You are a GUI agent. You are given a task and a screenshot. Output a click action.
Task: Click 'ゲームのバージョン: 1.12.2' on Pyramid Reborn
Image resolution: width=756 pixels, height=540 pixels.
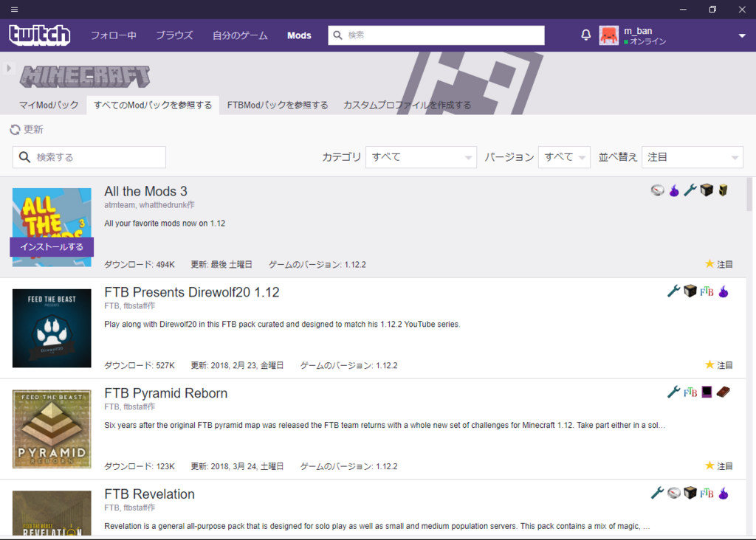click(x=348, y=466)
